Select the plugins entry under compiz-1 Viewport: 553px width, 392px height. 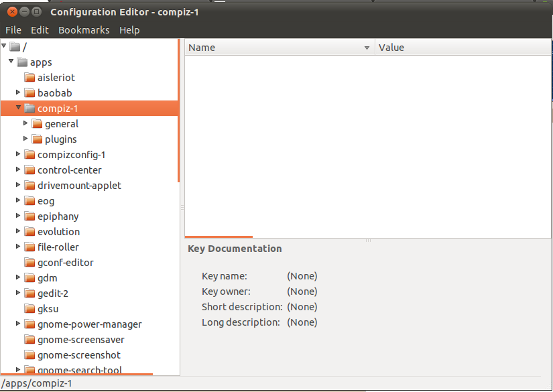pos(60,139)
